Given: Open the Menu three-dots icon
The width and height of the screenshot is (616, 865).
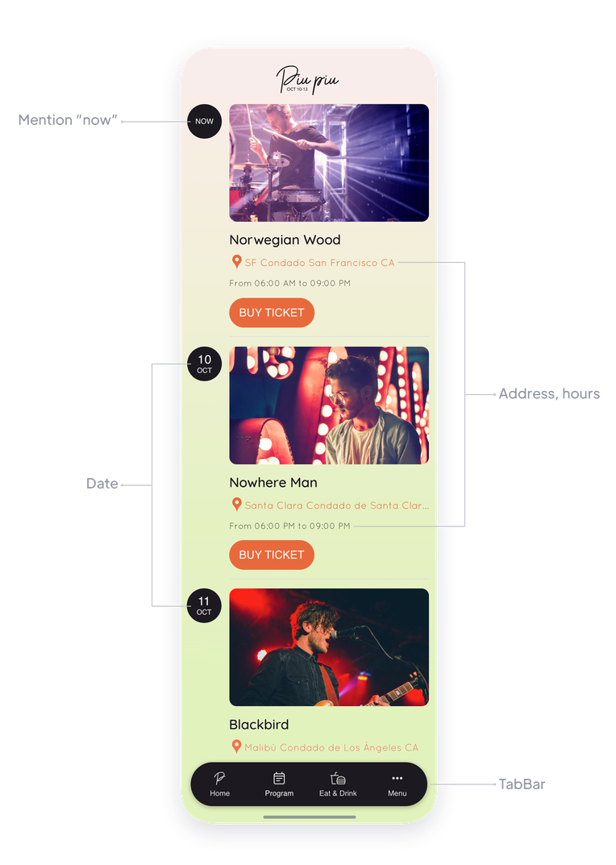Looking at the screenshot, I should click(x=397, y=778).
